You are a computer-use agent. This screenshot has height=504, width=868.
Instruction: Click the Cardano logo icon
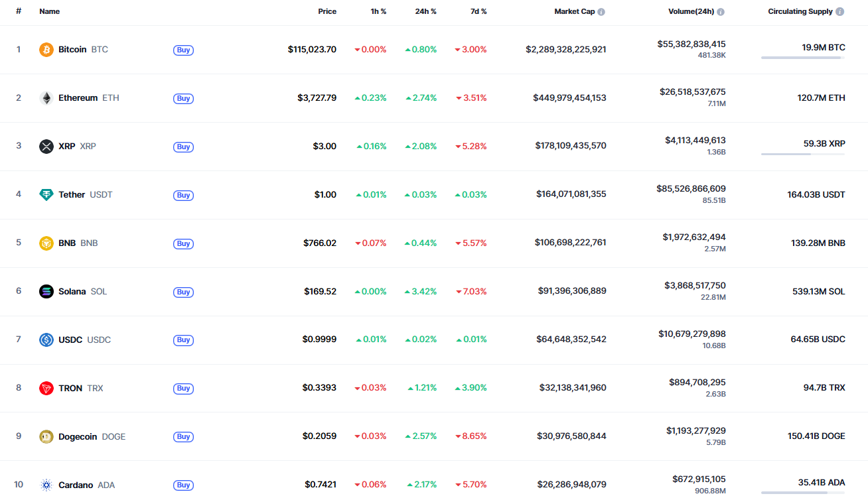tap(46, 485)
